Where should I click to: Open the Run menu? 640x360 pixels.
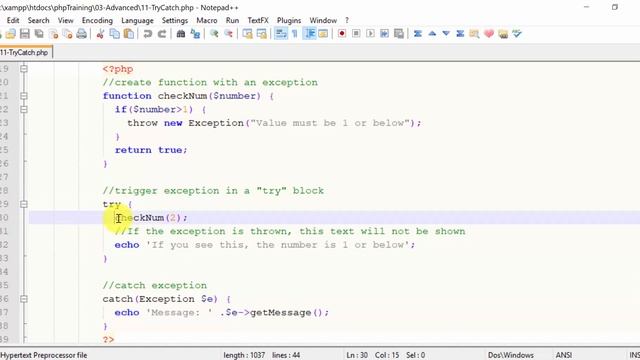pos(232,20)
